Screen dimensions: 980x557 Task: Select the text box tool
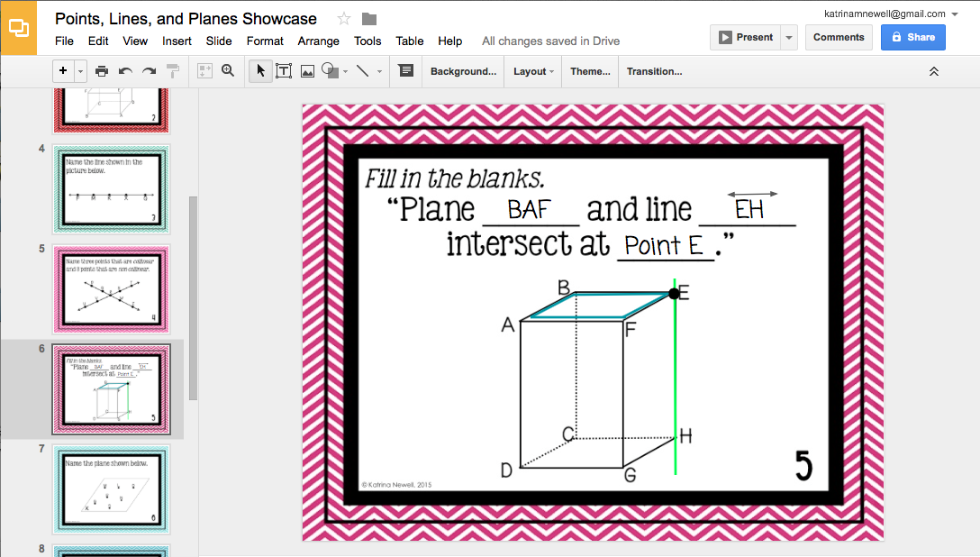[x=284, y=71]
